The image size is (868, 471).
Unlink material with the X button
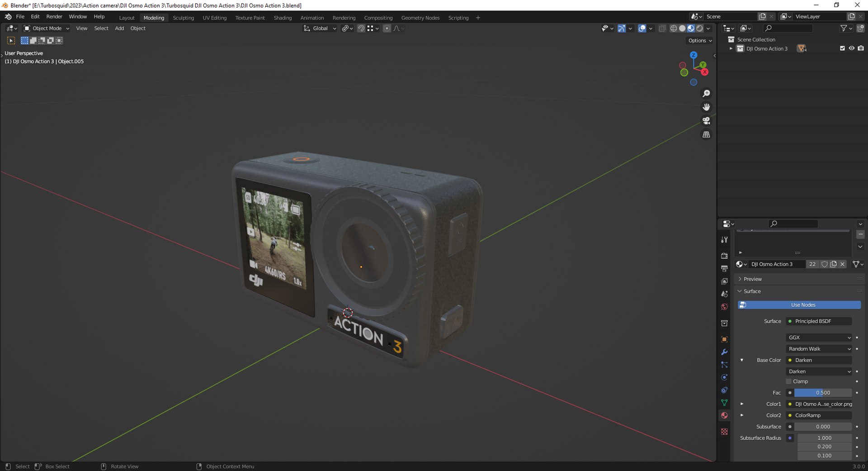(x=842, y=264)
